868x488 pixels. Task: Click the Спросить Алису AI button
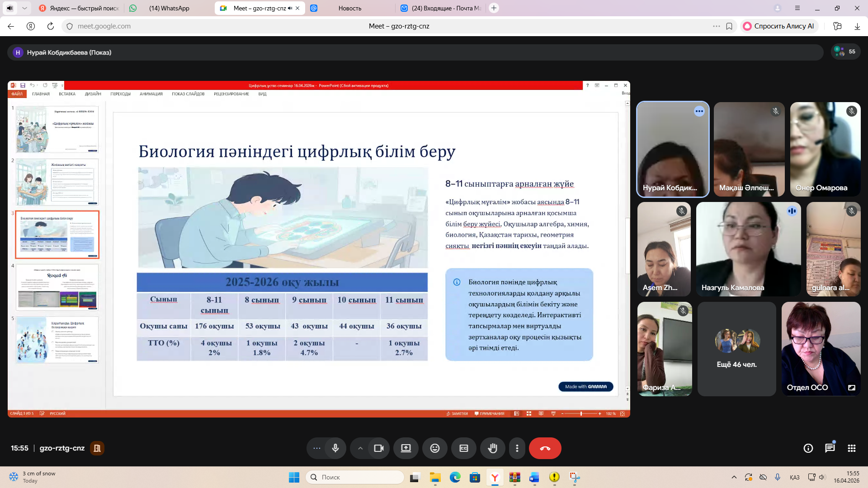click(779, 26)
